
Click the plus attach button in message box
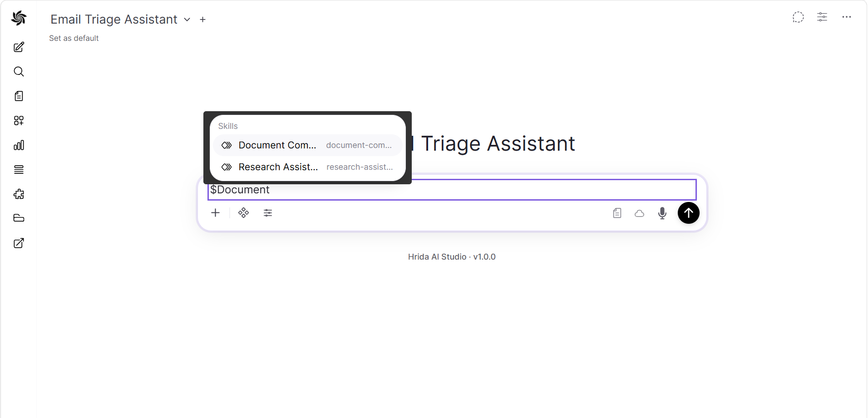pos(216,213)
